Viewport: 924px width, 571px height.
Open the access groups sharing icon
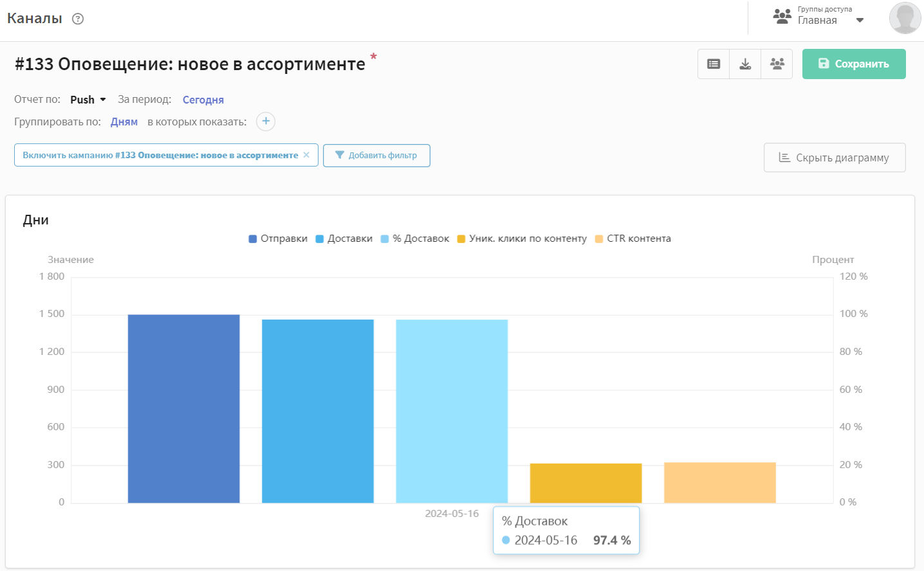(x=777, y=64)
